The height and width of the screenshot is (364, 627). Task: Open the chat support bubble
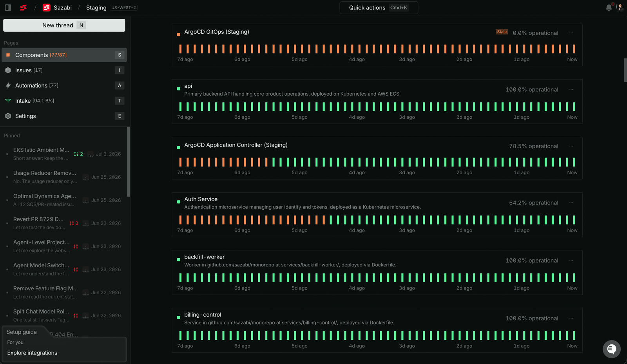coord(612,349)
